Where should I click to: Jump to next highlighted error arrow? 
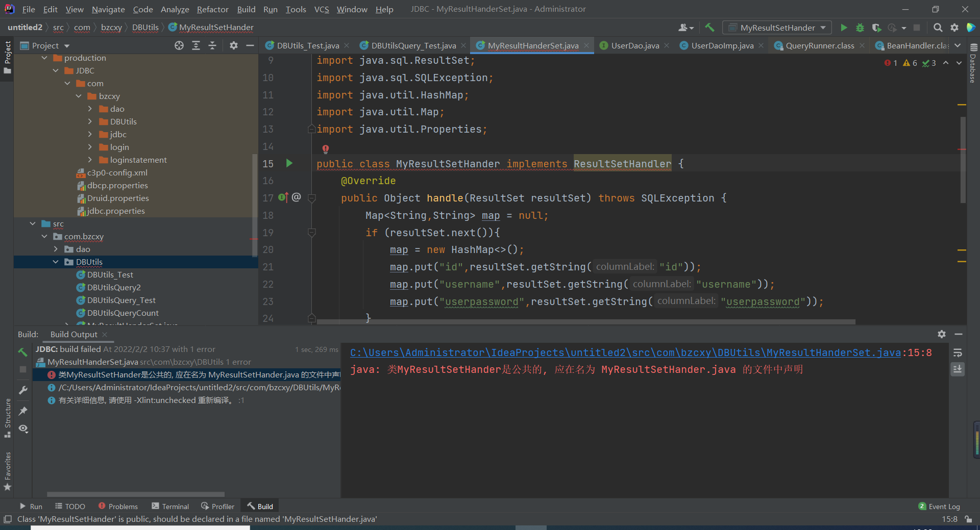pyautogui.click(x=959, y=63)
